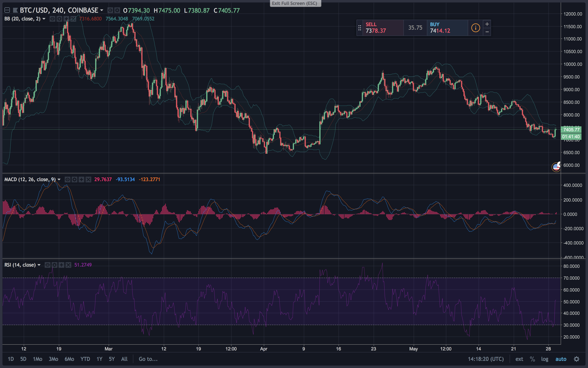Click MACD line value -93.5134

125,180
